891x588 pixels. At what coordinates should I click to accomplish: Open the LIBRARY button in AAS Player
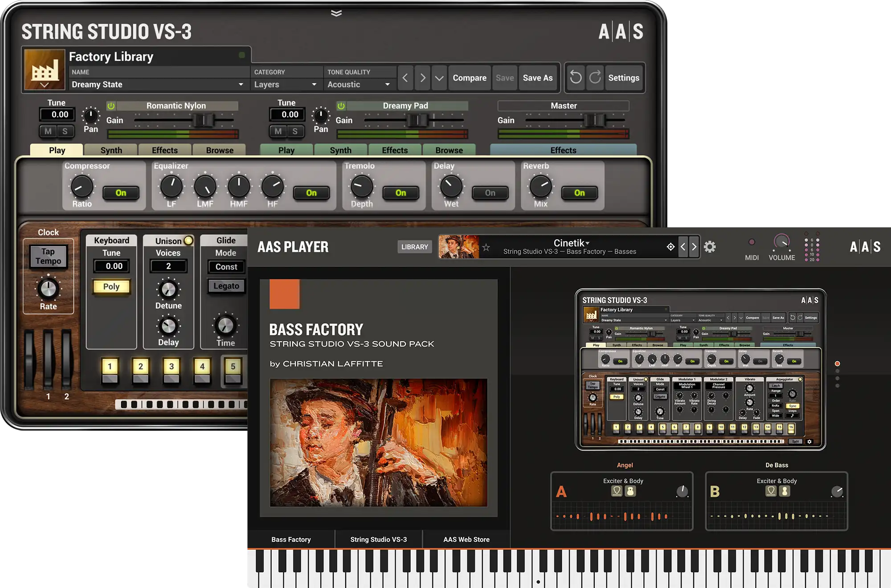point(414,247)
